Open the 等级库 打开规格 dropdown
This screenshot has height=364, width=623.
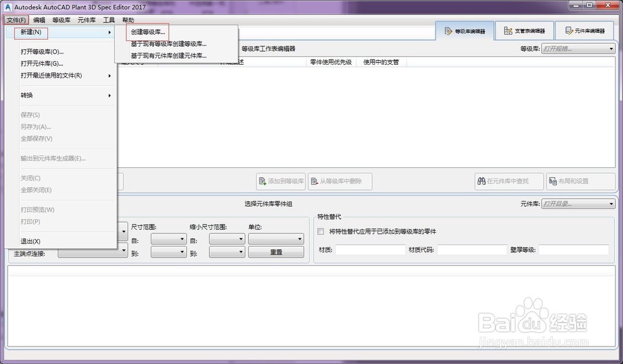(578, 49)
